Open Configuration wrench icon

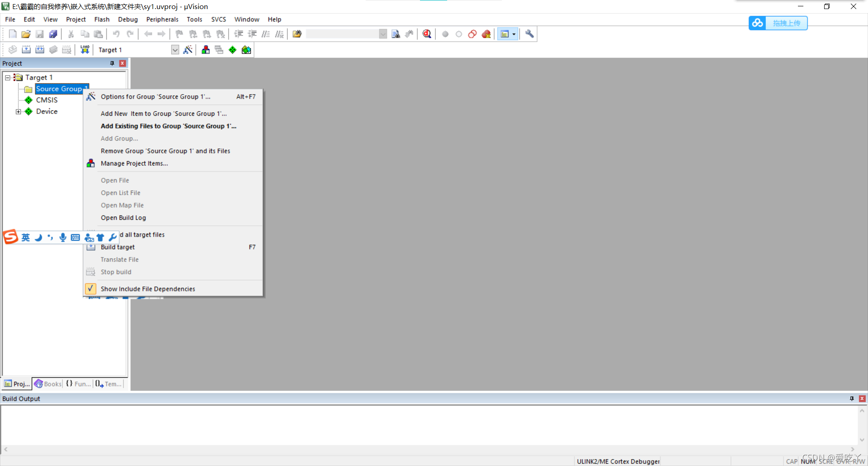[529, 34]
